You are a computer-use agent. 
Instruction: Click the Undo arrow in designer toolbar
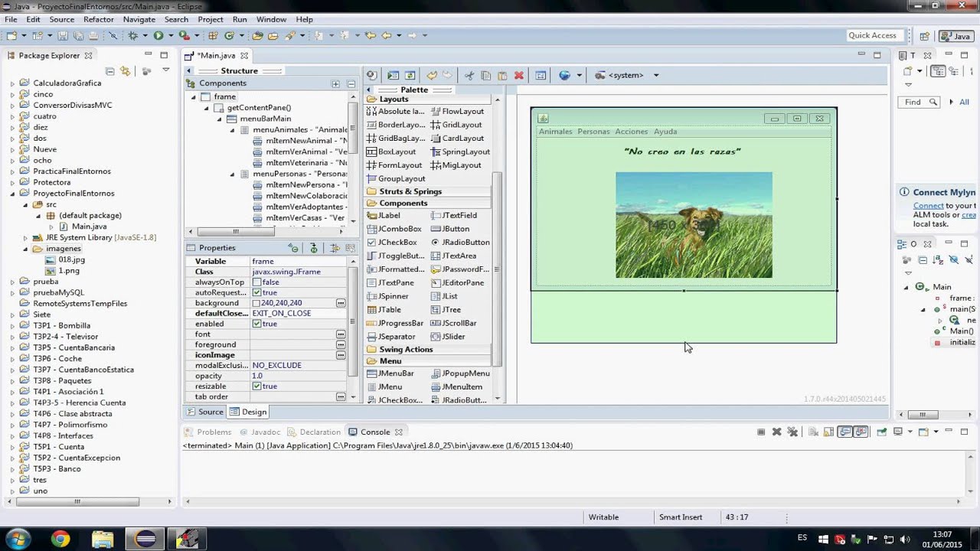432,75
